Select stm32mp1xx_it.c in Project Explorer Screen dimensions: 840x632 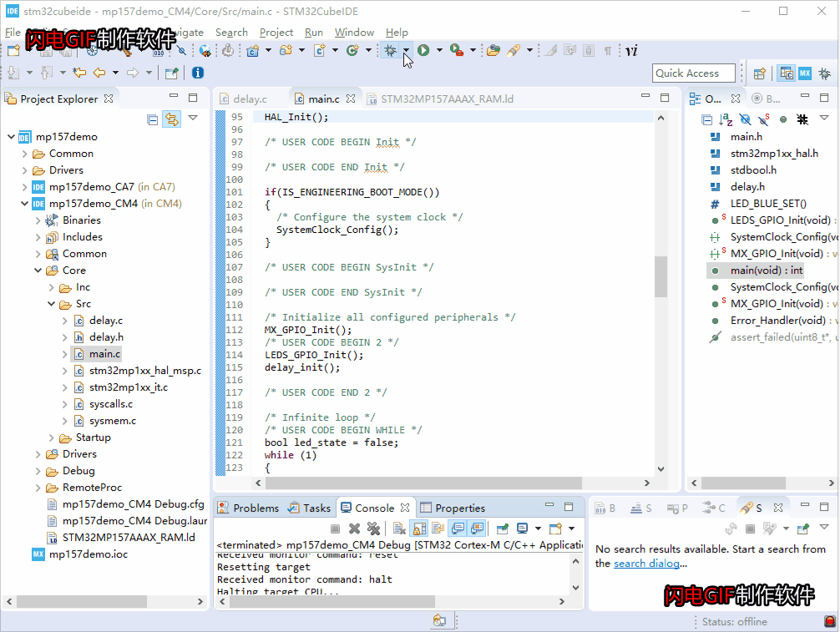click(129, 387)
